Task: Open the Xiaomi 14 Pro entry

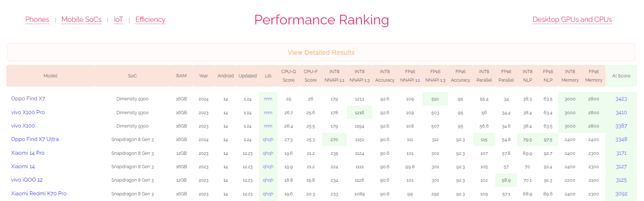Action: (x=28, y=153)
